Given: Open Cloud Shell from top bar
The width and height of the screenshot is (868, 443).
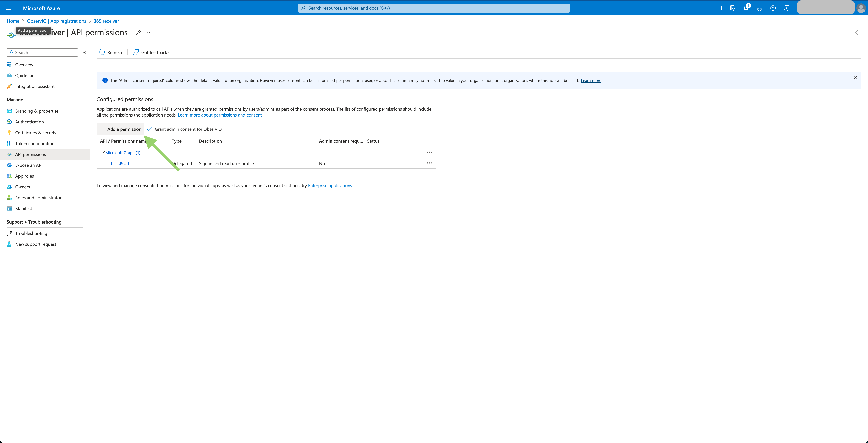Looking at the screenshot, I should (x=719, y=8).
